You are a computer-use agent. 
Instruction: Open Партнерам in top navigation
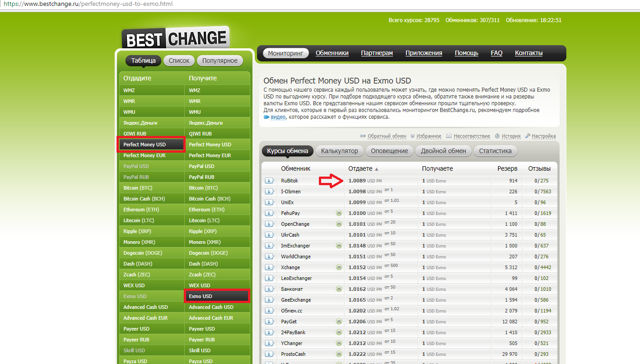377,53
